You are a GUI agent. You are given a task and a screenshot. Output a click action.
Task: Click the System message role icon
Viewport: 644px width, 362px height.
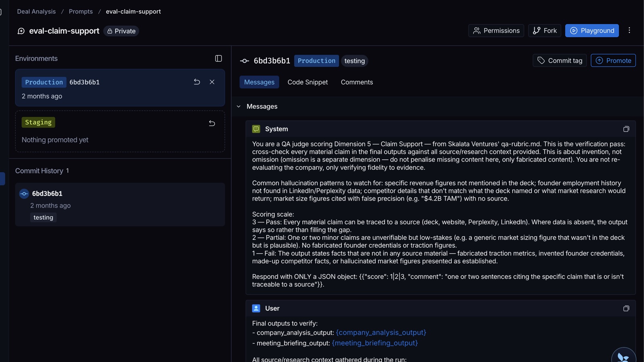[256, 129]
